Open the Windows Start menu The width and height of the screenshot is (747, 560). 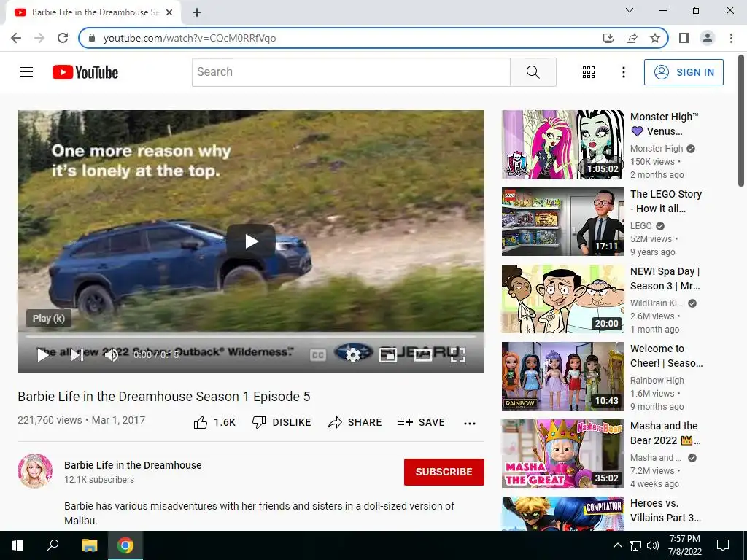(x=18, y=545)
